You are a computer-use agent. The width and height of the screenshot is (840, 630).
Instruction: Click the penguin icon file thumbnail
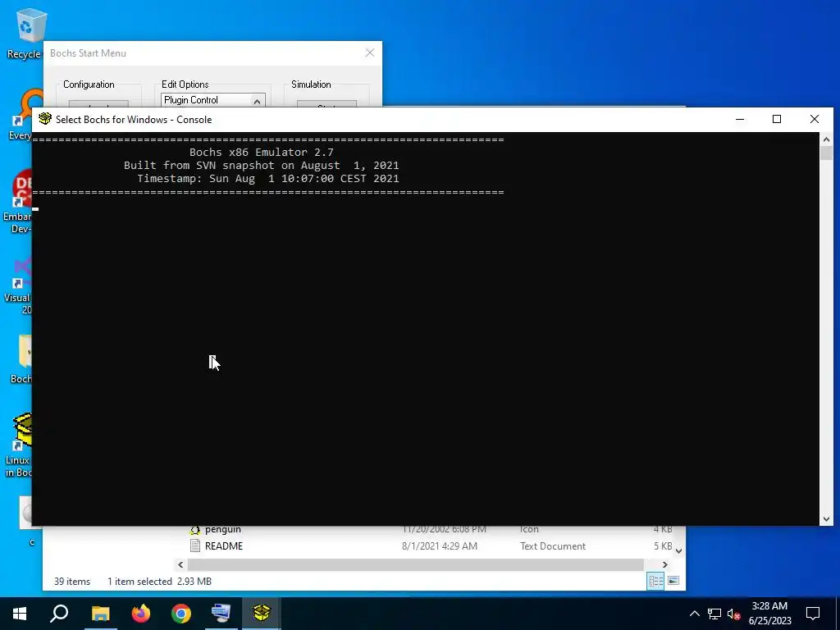(195, 530)
